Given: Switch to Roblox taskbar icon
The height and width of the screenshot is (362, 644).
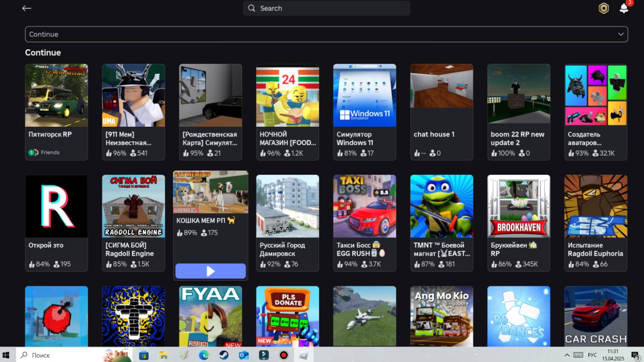Looking at the screenshot, I should [303, 355].
